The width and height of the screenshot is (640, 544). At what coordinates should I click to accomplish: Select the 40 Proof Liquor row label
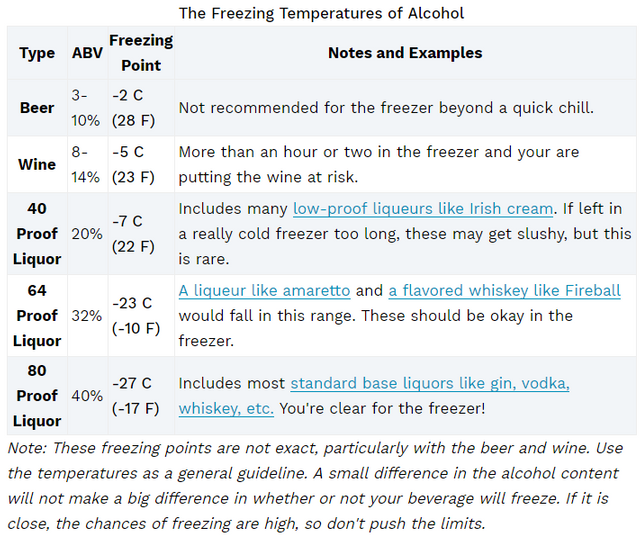click(37, 234)
